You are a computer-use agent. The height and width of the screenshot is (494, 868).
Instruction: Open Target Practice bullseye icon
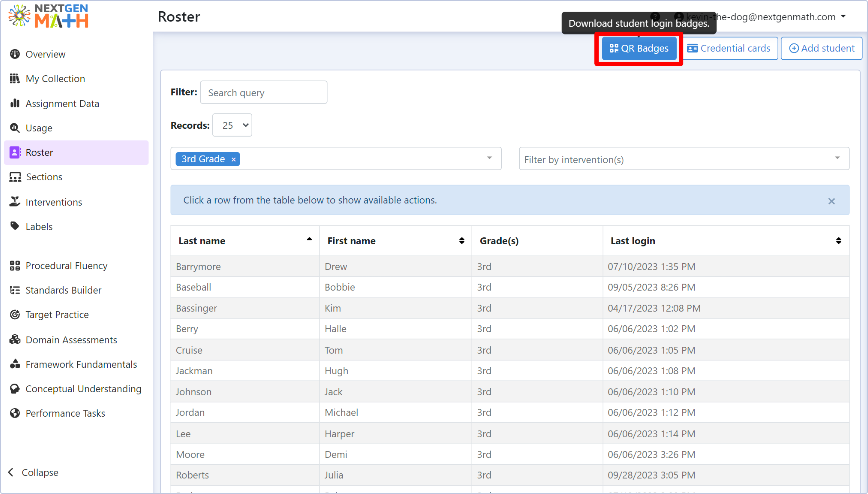pyautogui.click(x=15, y=314)
